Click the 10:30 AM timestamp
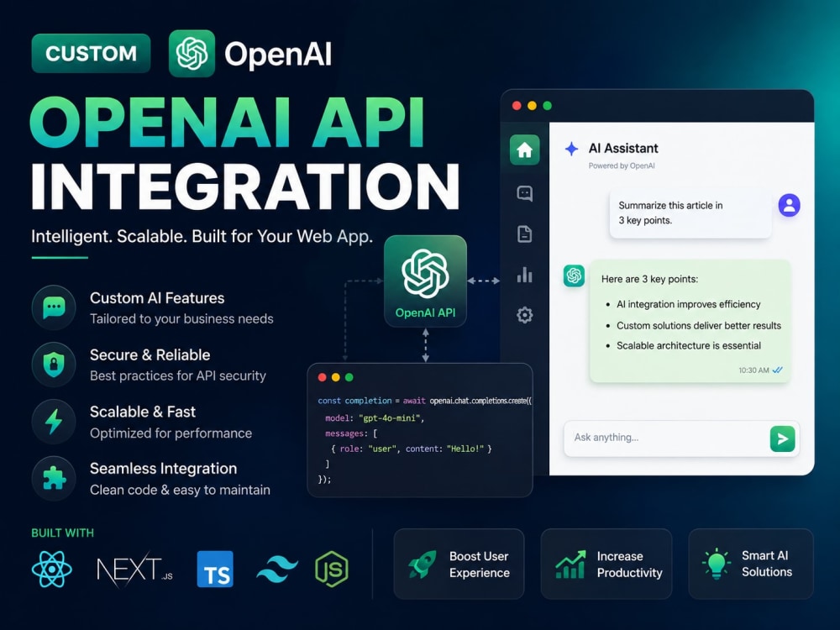Viewport: 840px width, 630px height. (x=753, y=370)
